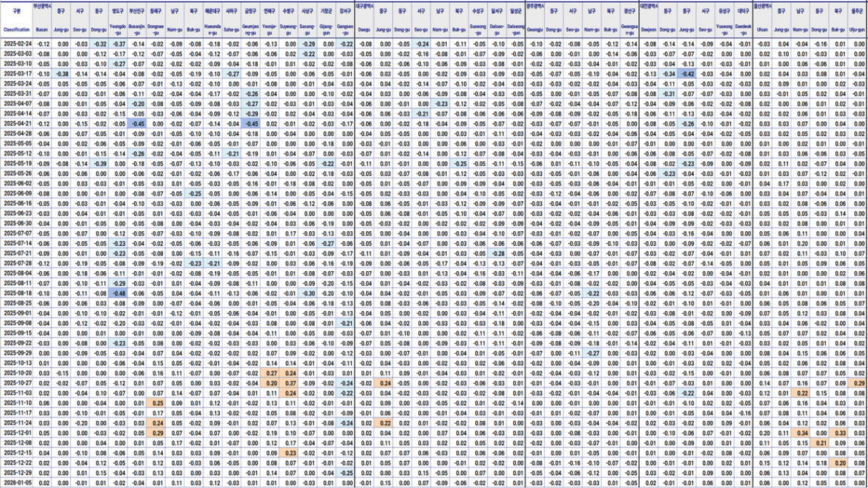
Task: Select the highlighted -0.31 cell in the 2025-03-31 row
Action: (668, 93)
